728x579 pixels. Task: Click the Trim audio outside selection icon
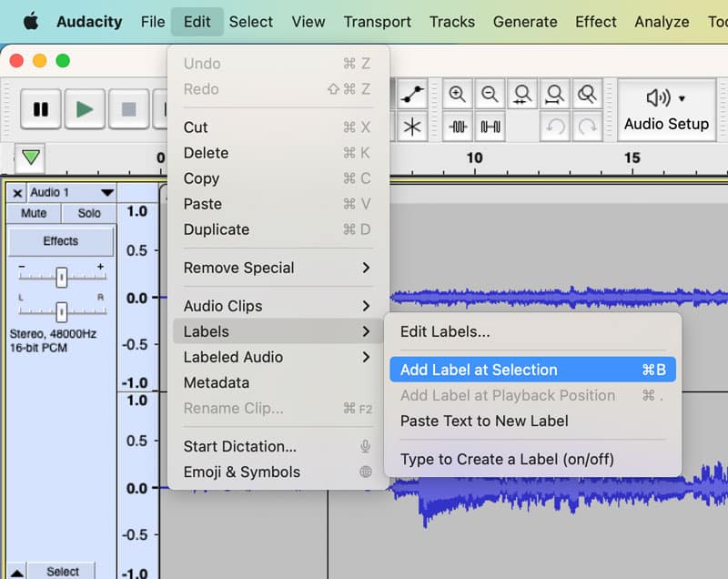click(458, 127)
